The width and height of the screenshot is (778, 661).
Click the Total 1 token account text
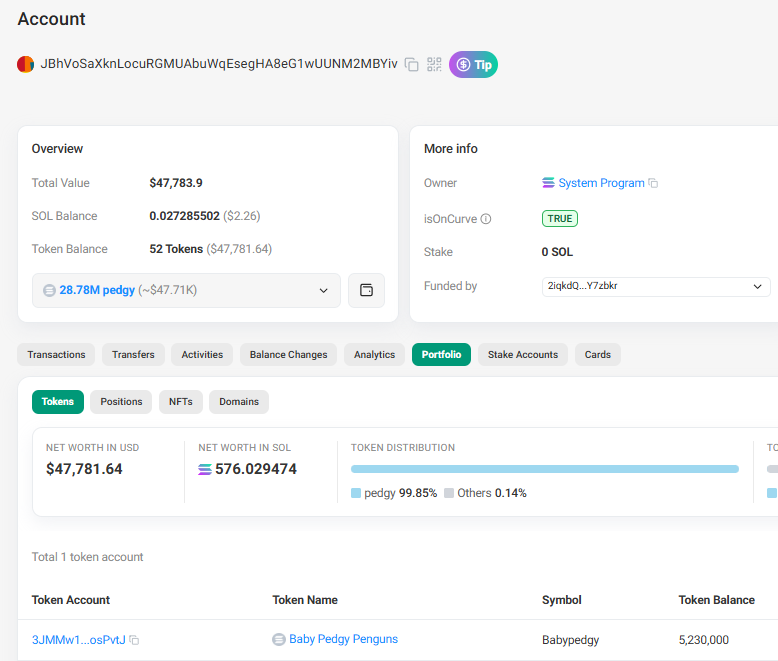[87, 557]
